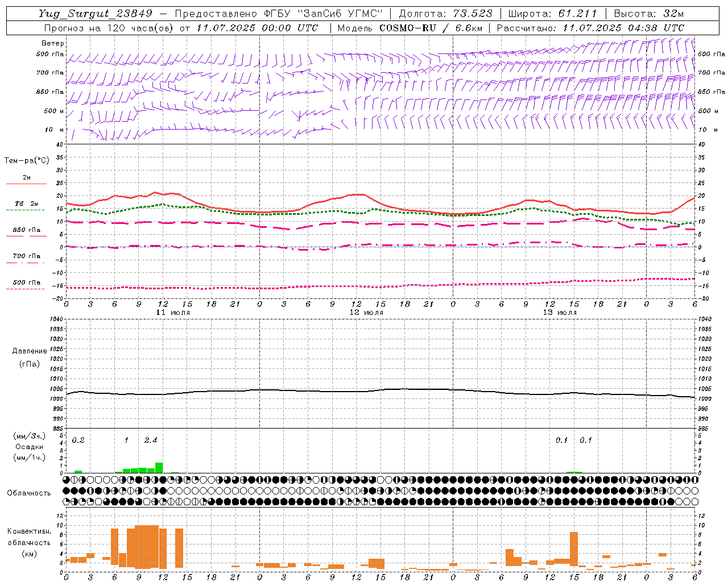Click the Тем-ра(°C) axis label
Image resolution: width=728 pixels, height=582 pixels.
pos(27,161)
